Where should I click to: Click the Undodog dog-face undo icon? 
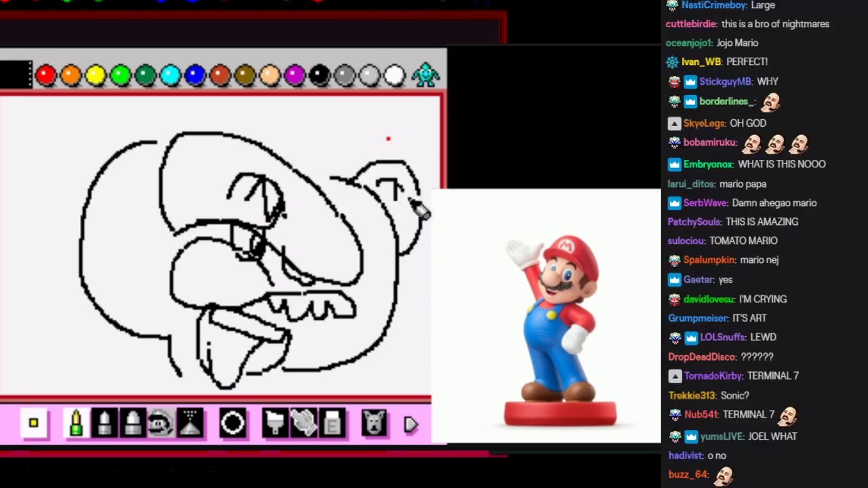pos(374,424)
